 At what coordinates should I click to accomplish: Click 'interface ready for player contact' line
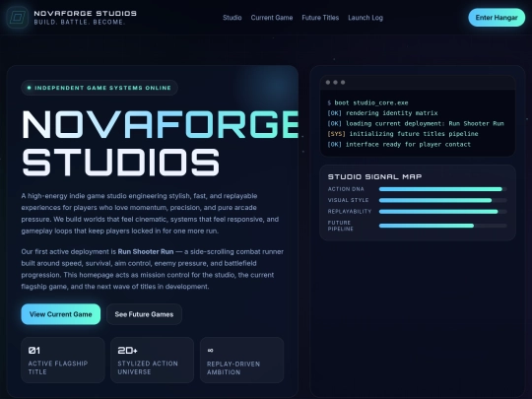[x=399, y=144]
